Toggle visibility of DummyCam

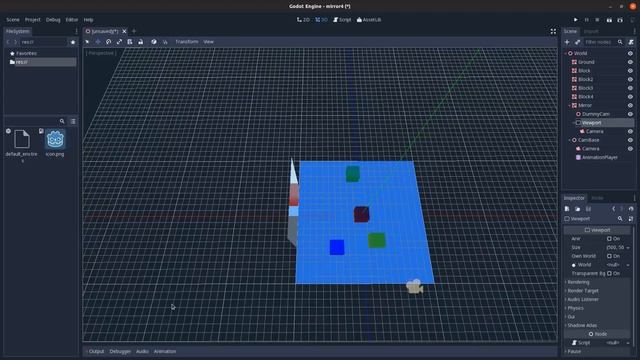[x=630, y=114]
